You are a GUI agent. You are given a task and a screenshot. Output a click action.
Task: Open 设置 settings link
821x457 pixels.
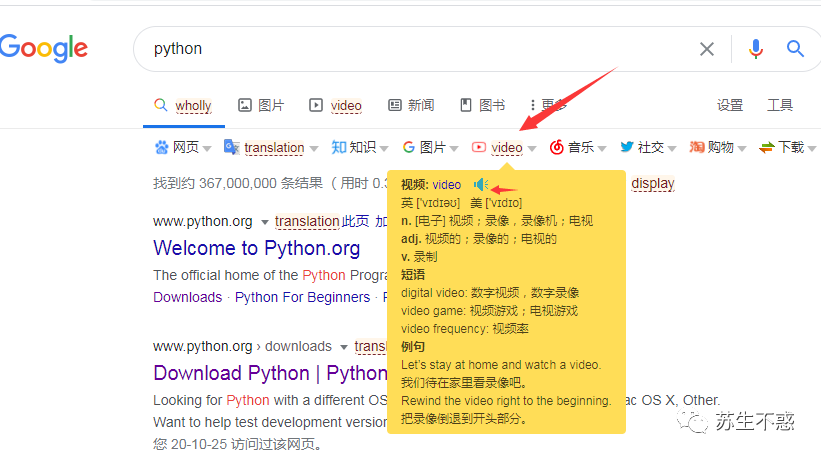point(730,105)
